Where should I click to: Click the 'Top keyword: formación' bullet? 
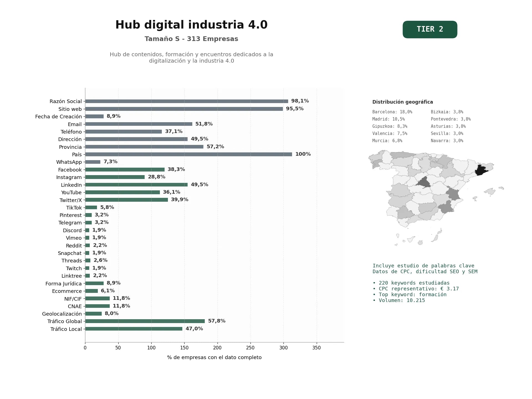410,295
